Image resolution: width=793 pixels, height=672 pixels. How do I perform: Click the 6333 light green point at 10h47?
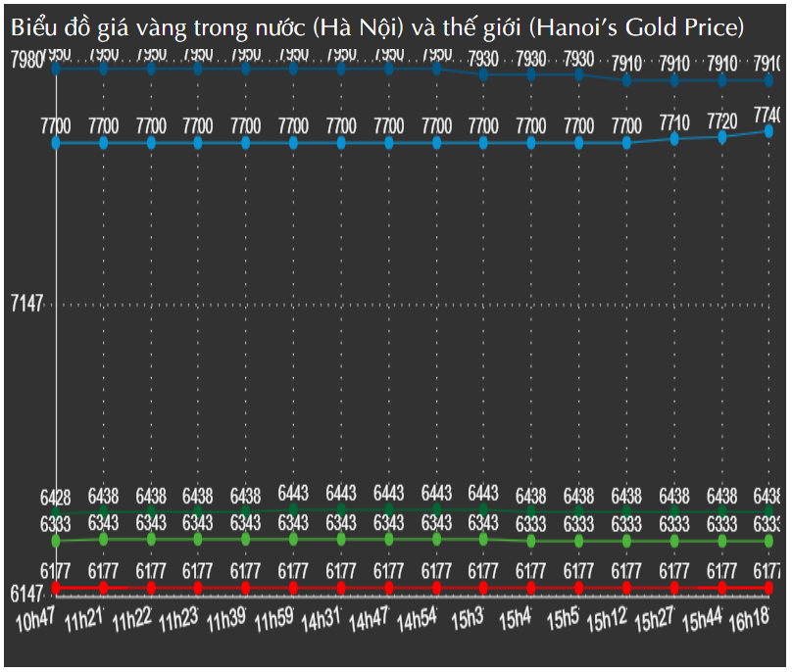click(56, 540)
